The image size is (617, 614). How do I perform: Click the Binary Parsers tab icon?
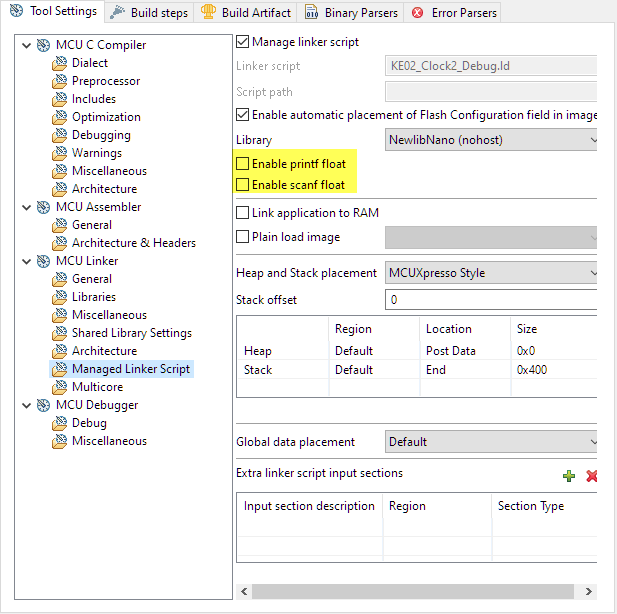coord(311,13)
